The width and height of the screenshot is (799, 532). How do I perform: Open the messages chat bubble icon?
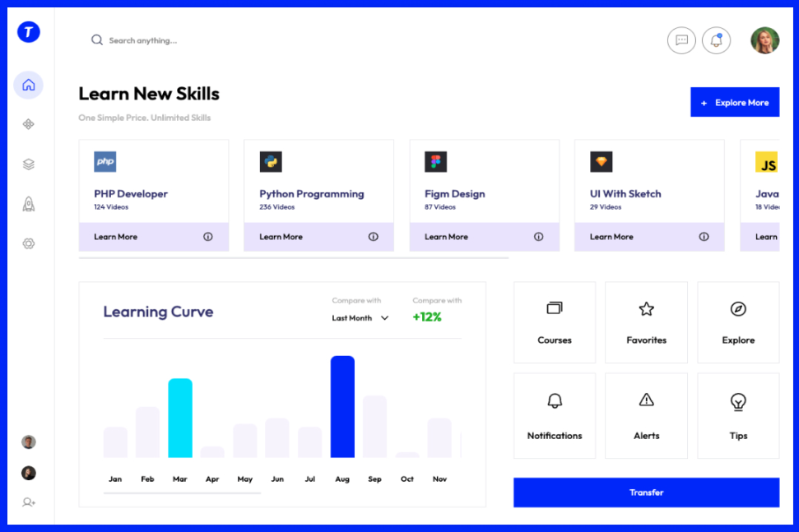[681, 39]
